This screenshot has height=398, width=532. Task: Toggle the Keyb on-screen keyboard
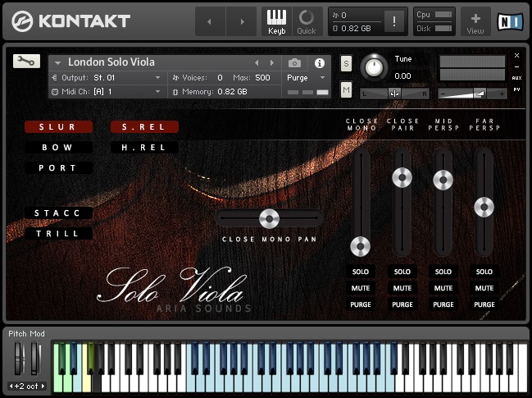(x=276, y=21)
